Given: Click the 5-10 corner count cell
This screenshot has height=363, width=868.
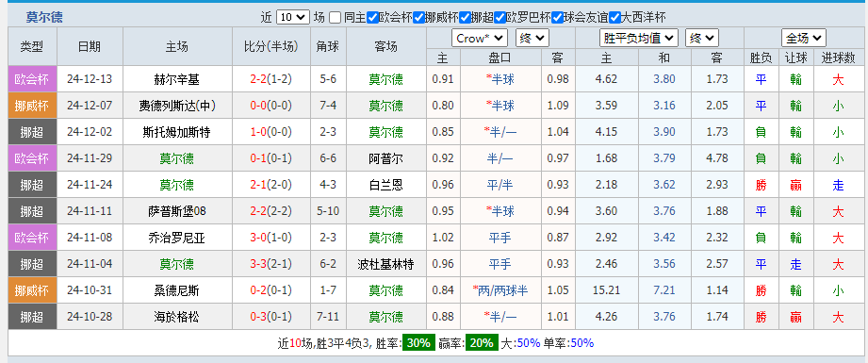Looking at the screenshot, I should click(328, 212).
